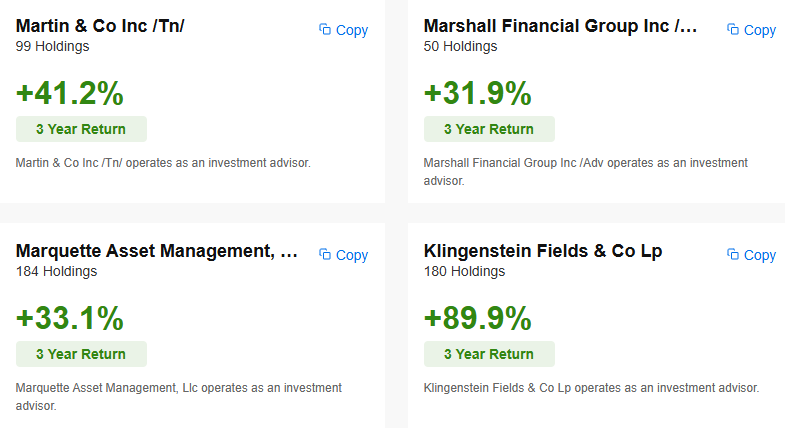Image resolution: width=785 pixels, height=428 pixels.
Task: Open the Marshall Financial Group Inc title
Action: [x=560, y=26]
